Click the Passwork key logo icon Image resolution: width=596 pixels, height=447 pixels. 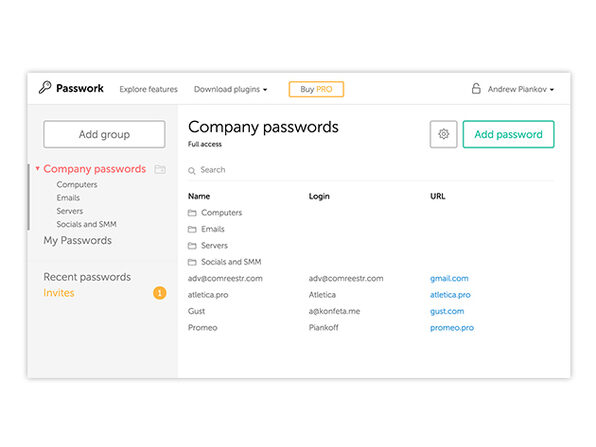pos(45,88)
